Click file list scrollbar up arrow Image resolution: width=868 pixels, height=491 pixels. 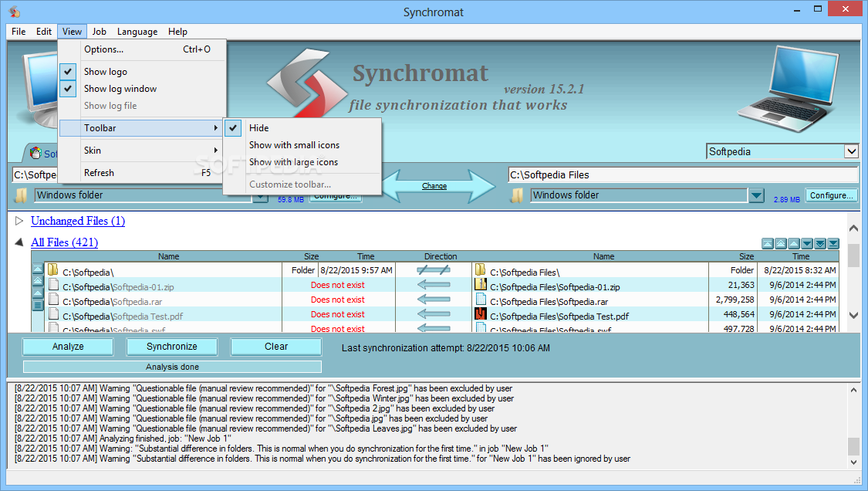(853, 228)
